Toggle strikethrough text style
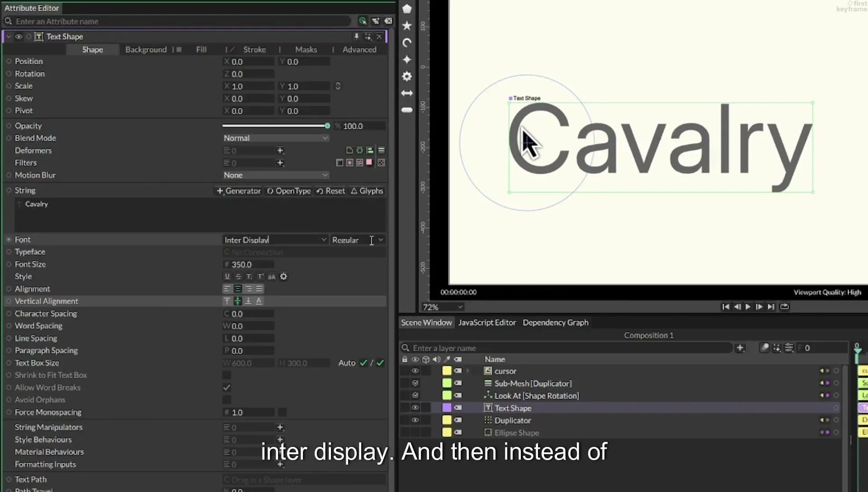Image resolution: width=868 pixels, height=492 pixels. pyautogui.click(x=238, y=276)
